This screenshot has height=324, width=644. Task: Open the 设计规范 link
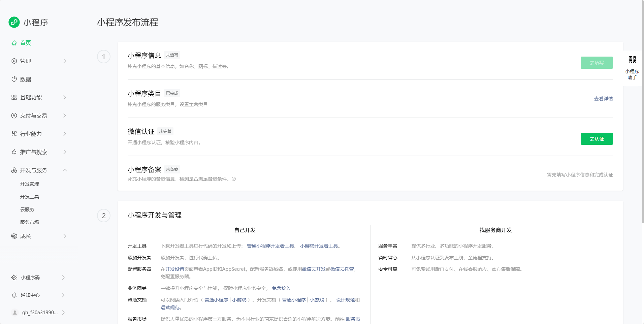tap(345, 300)
